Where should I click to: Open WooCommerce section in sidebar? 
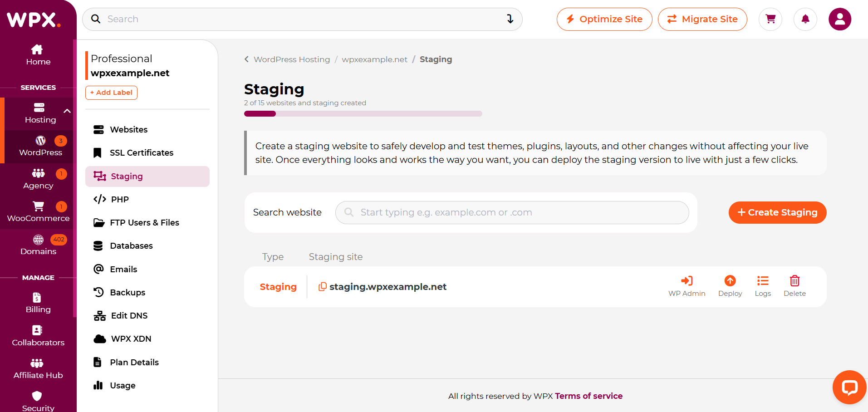pyautogui.click(x=38, y=212)
